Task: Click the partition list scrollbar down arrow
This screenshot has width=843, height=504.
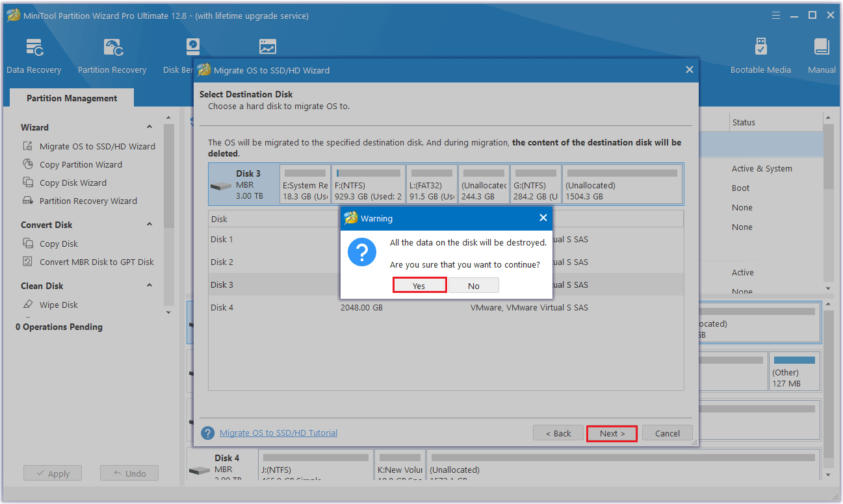Action: click(x=828, y=288)
